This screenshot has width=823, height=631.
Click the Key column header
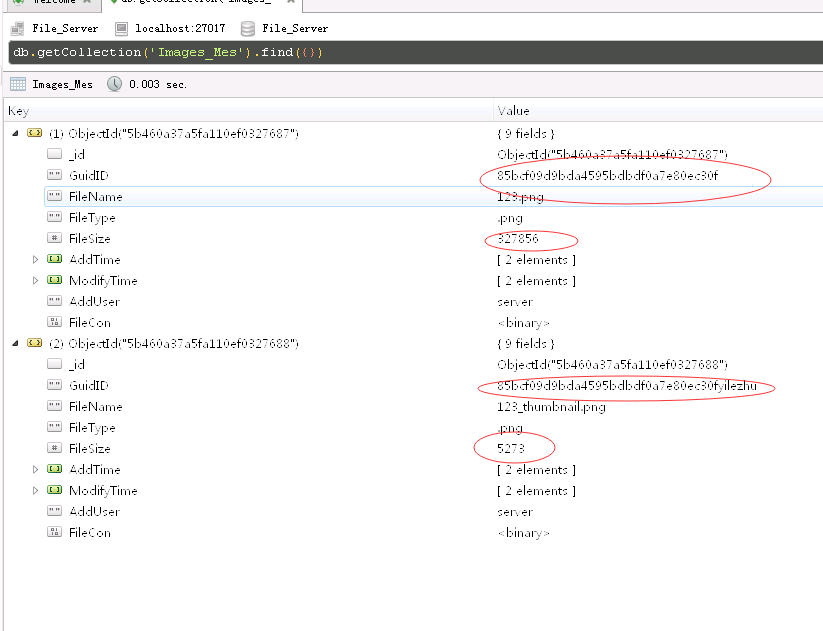(x=17, y=111)
